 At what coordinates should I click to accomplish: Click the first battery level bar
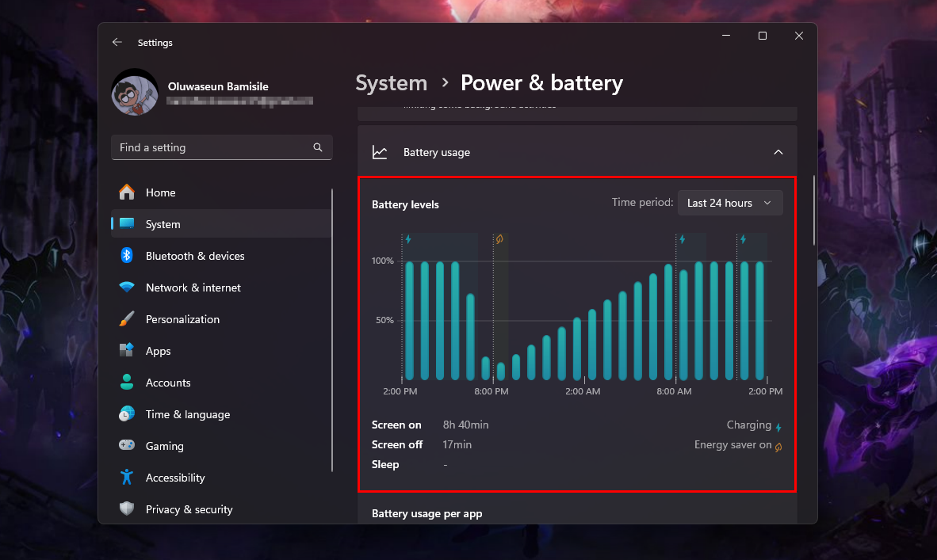pyautogui.click(x=409, y=321)
